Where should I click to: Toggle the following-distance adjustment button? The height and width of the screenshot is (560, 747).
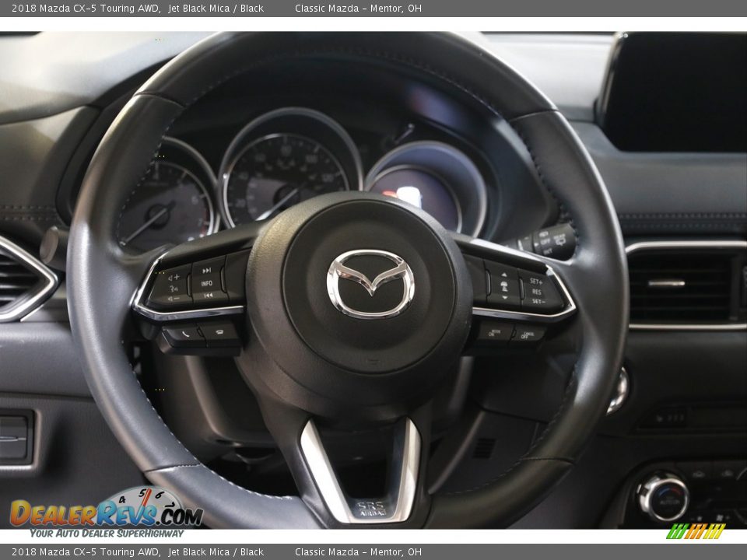[x=504, y=285]
